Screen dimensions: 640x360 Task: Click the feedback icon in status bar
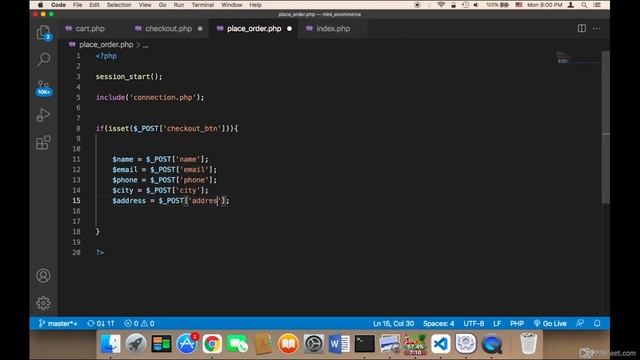coord(580,323)
